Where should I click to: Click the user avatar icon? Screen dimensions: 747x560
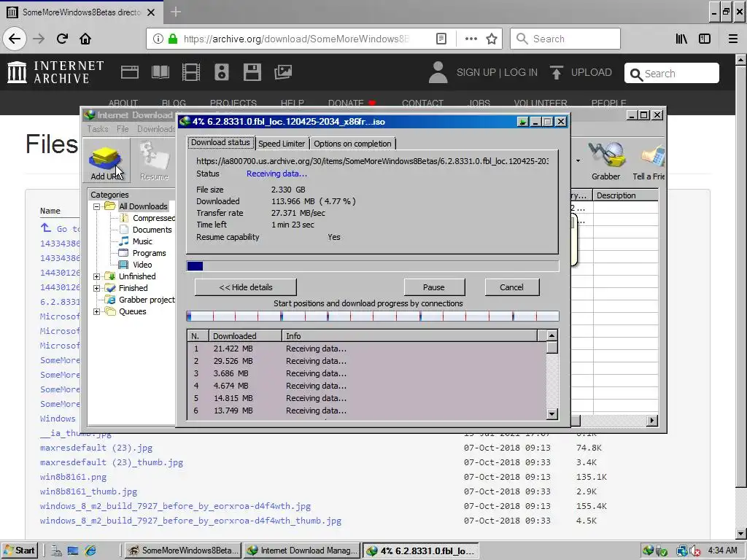438,72
